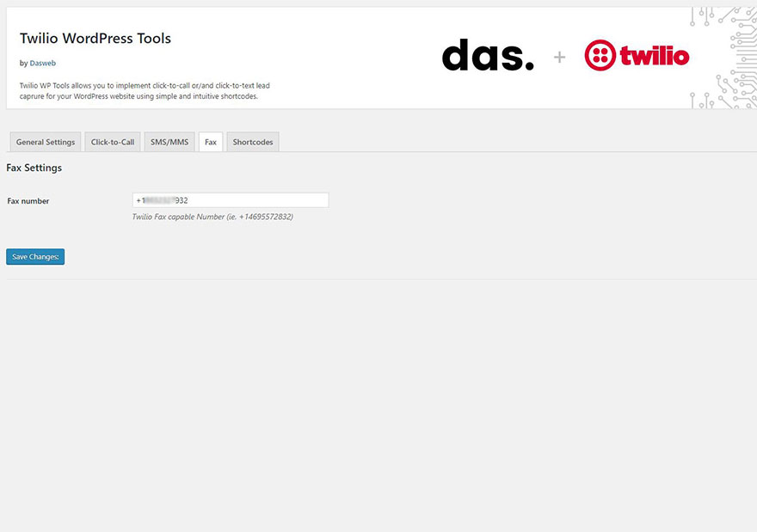Click the Twilio logo

pos(637,55)
